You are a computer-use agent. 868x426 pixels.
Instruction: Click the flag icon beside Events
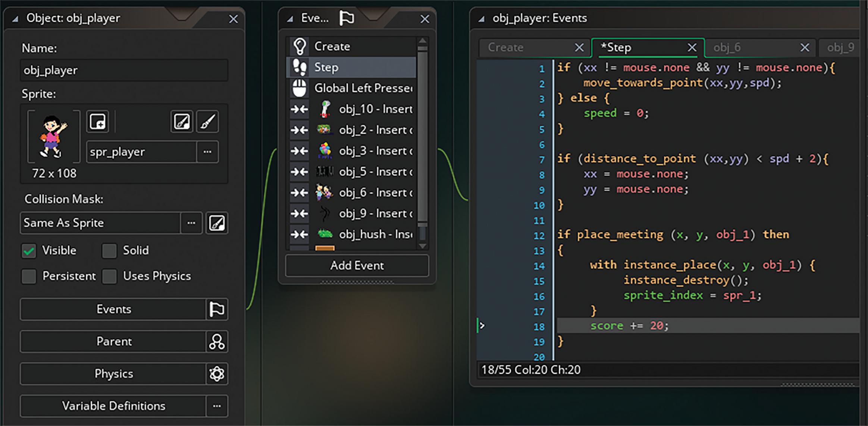click(217, 309)
